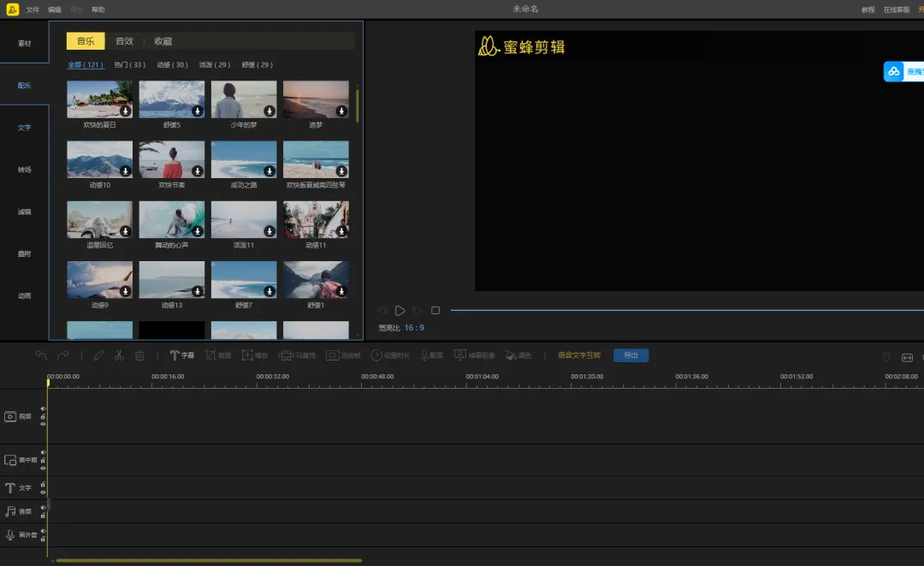This screenshot has height=566, width=924.
Task: Open the 16:9 aspect ratio selector
Action: pos(414,328)
